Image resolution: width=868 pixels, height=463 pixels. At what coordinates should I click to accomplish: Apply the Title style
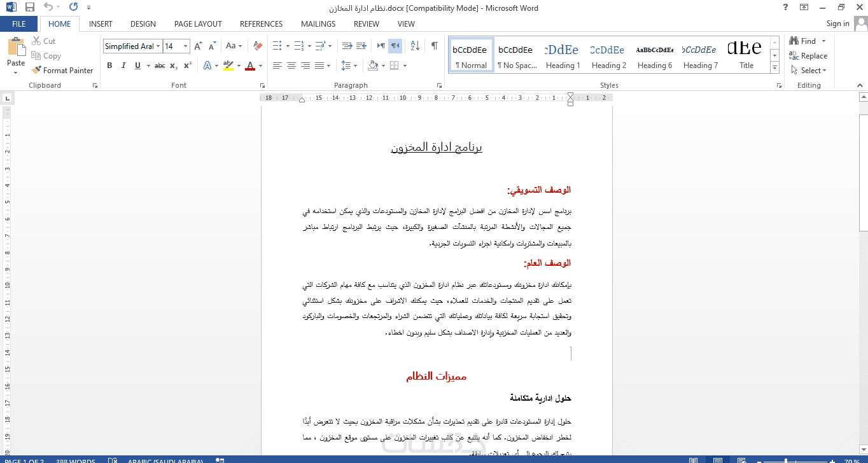click(746, 55)
